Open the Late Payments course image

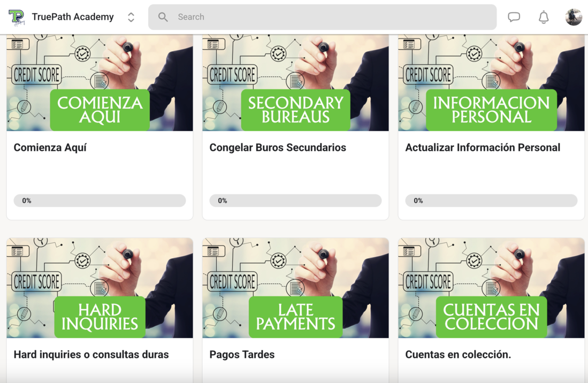pos(295,288)
